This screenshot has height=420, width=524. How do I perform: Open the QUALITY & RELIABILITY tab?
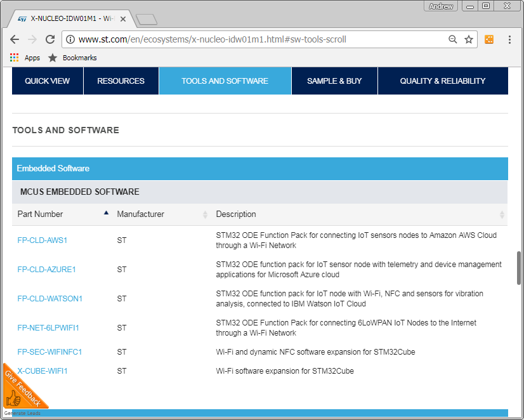click(443, 81)
